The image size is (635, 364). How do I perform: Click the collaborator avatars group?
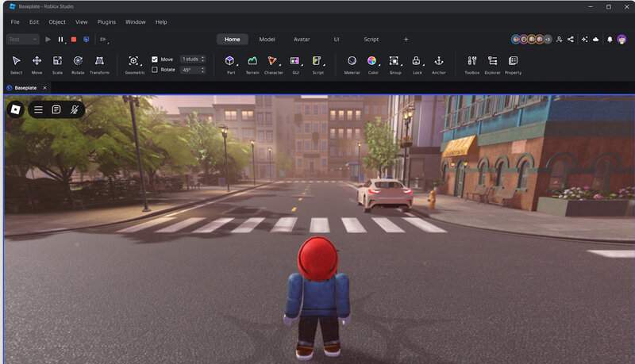pos(531,39)
